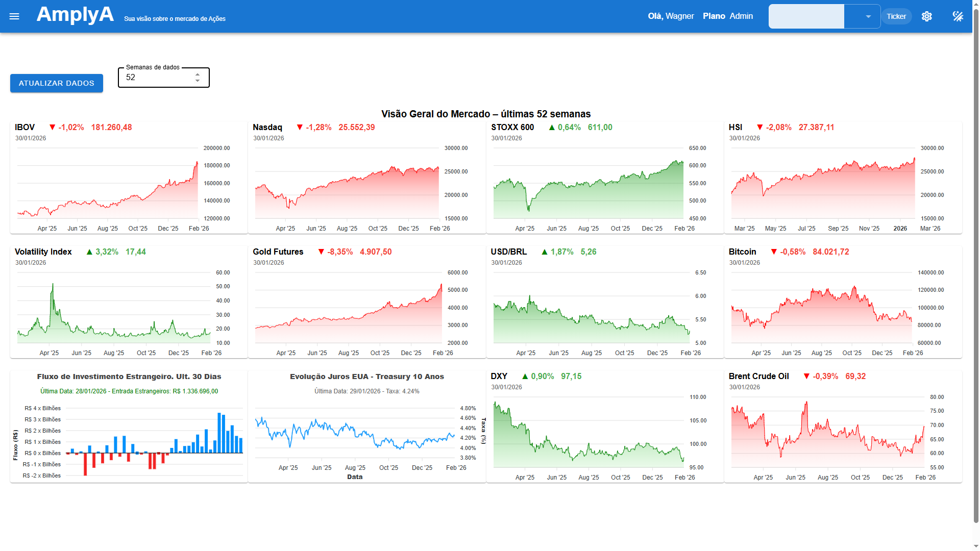Viewport: 980px width, 551px height.
Task: Click the Volatility Index title
Action: [x=43, y=252]
